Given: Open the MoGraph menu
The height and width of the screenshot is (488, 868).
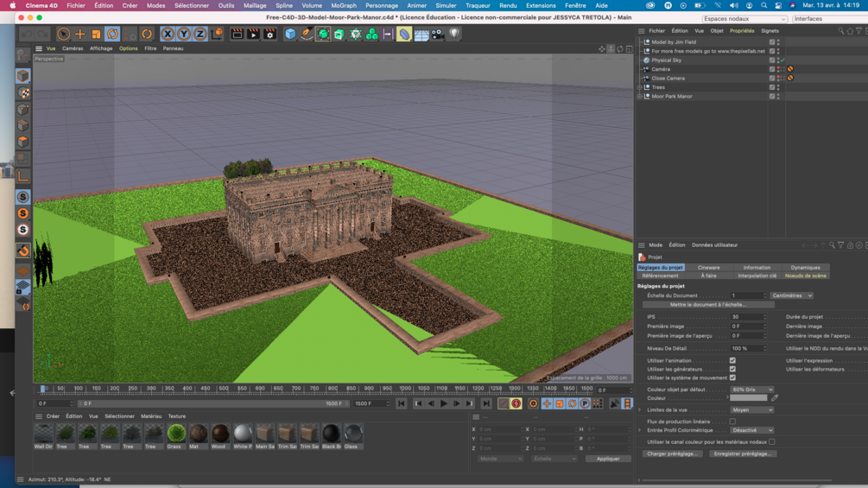Looking at the screenshot, I should pos(344,5).
